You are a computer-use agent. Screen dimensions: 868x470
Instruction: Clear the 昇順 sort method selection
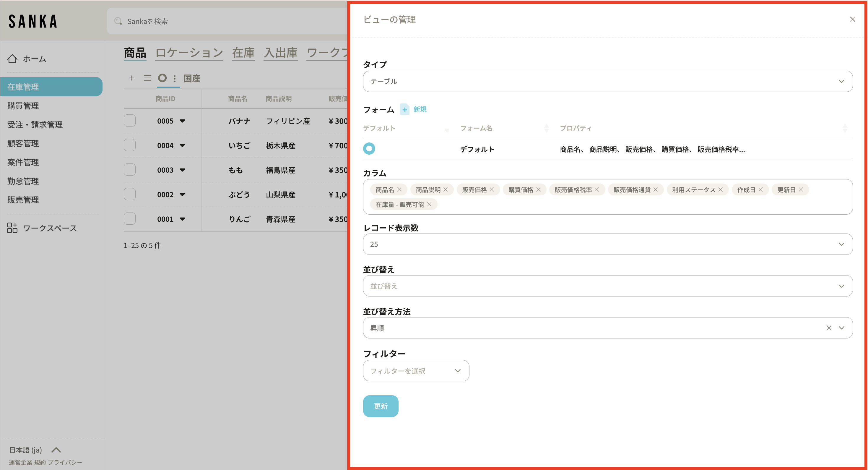tap(829, 328)
